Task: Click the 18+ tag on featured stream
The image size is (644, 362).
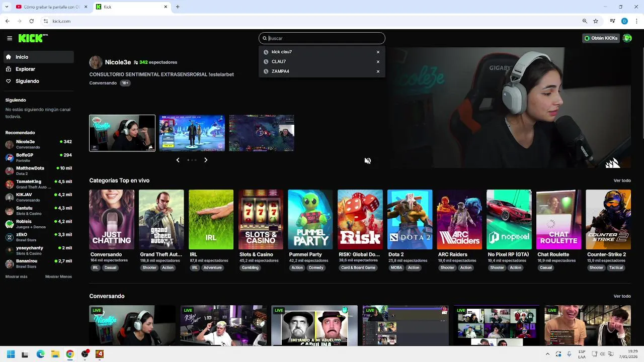Action: (125, 83)
